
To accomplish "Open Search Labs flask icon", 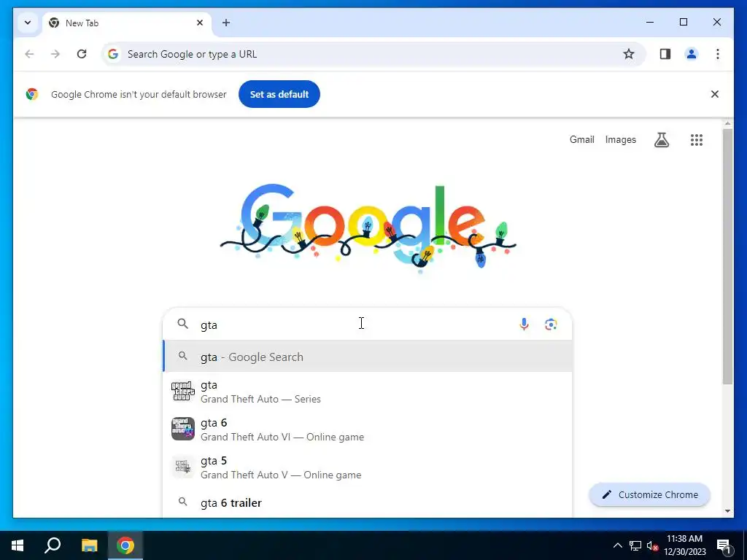I will point(661,139).
